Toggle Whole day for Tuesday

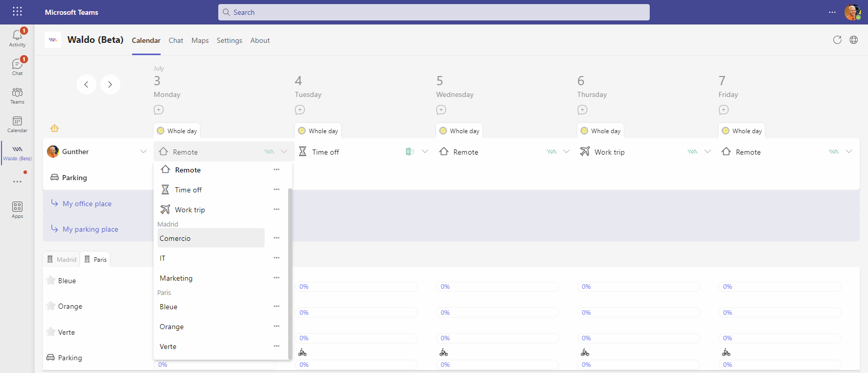[x=318, y=131]
